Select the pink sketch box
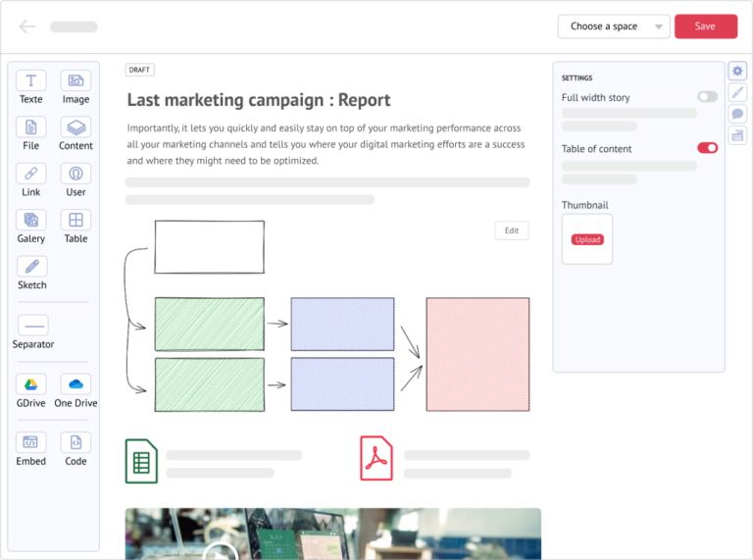 [x=477, y=354]
